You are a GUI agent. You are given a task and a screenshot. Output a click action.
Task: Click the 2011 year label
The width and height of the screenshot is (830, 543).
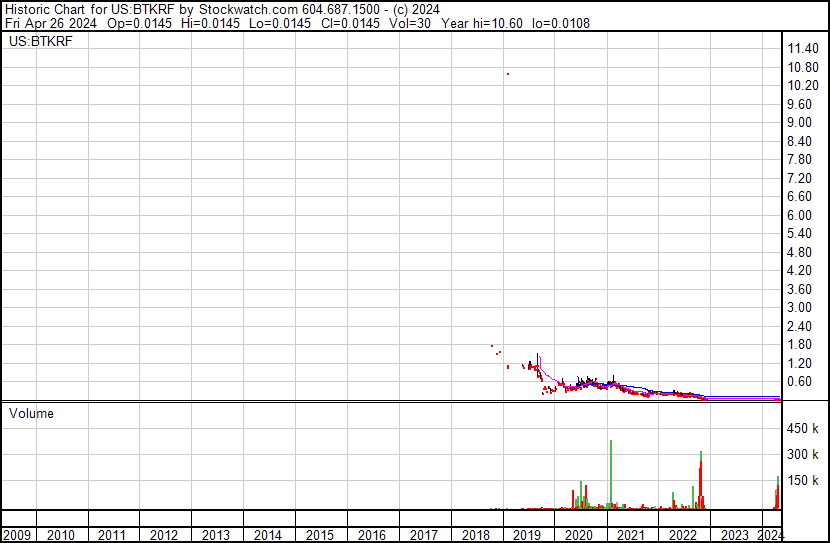click(112, 535)
